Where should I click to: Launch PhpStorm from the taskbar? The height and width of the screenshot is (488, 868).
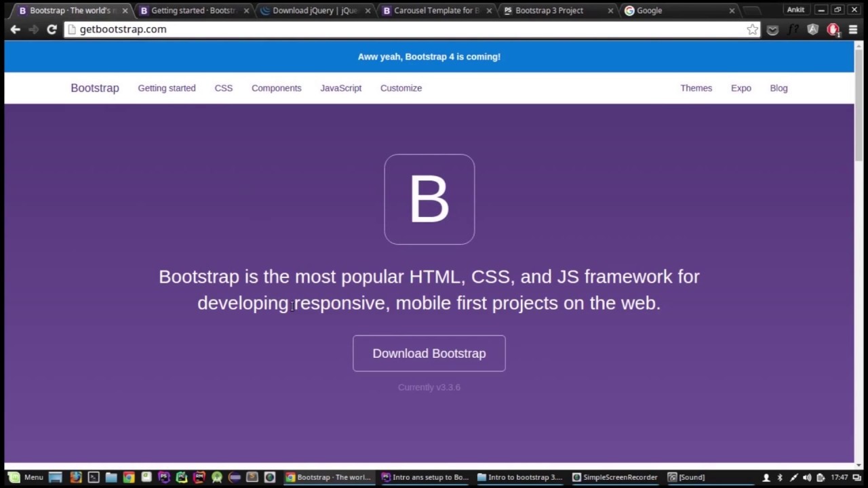click(x=164, y=477)
